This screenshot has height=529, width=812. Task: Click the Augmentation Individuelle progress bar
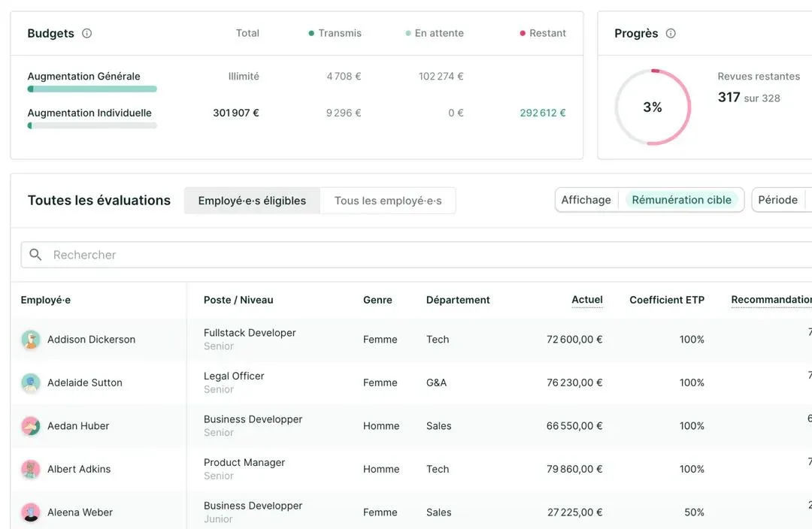coord(92,125)
